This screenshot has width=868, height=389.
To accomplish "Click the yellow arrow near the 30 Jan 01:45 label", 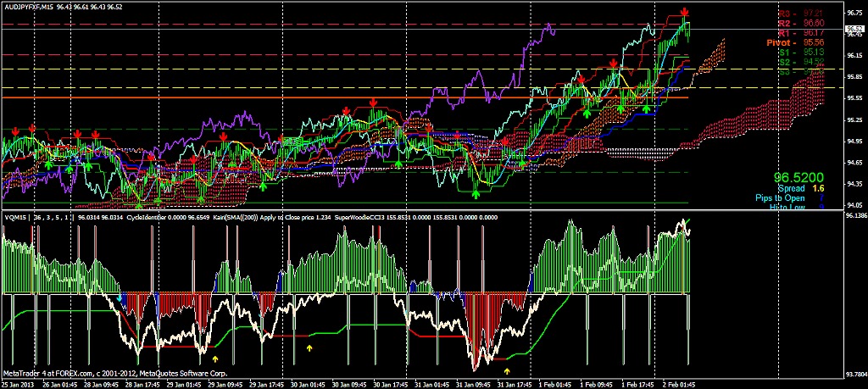I will tap(309, 347).
